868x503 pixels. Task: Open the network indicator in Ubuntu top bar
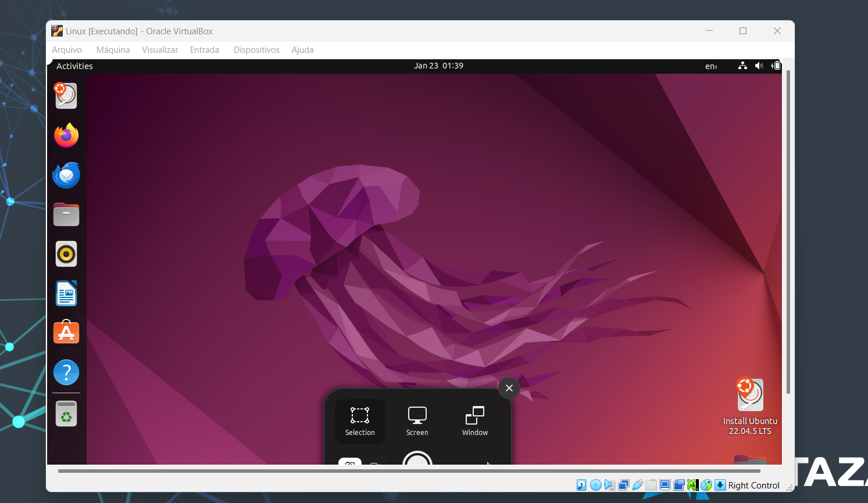pyautogui.click(x=742, y=66)
